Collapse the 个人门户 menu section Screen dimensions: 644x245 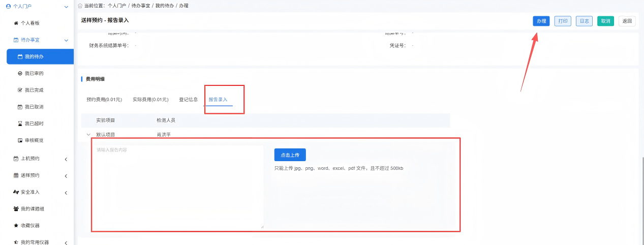point(66,7)
